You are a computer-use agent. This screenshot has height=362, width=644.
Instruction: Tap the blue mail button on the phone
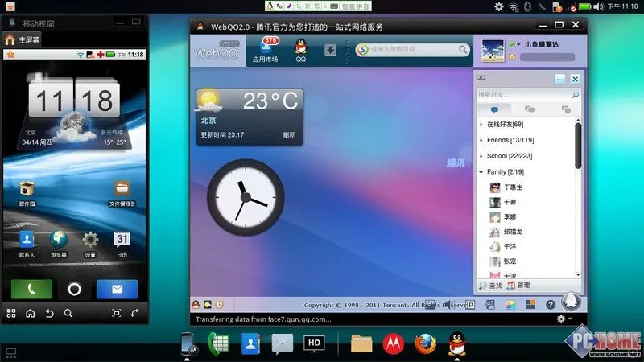click(x=117, y=289)
